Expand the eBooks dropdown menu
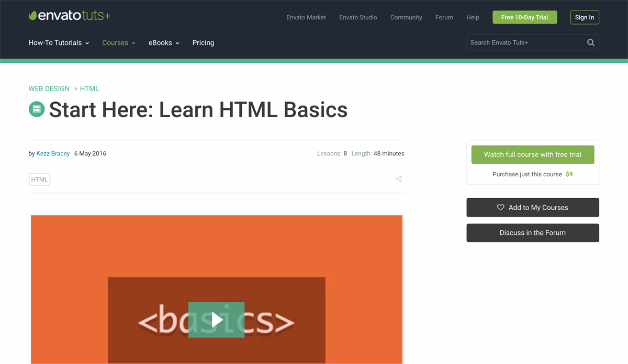The height and width of the screenshot is (364, 628). click(164, 43)
